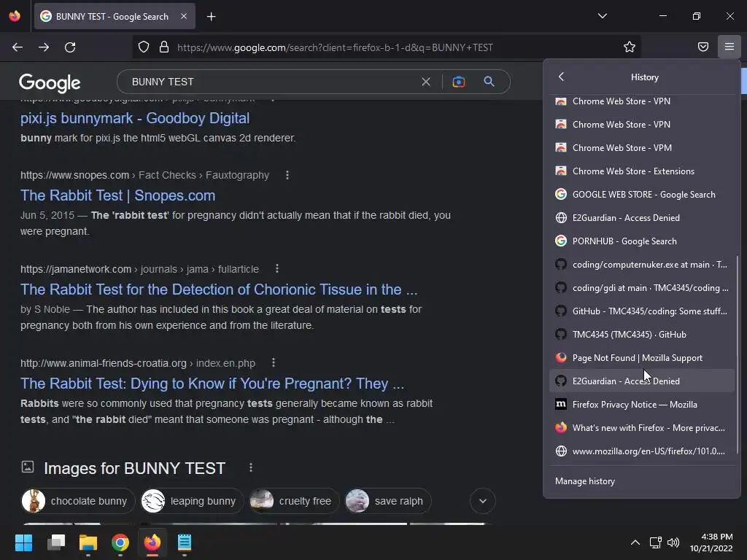This screenshot has height=560, width=747.
Task: Open the tracking protection shield icon
Action: pyautogui.click(x=144, y=47)
